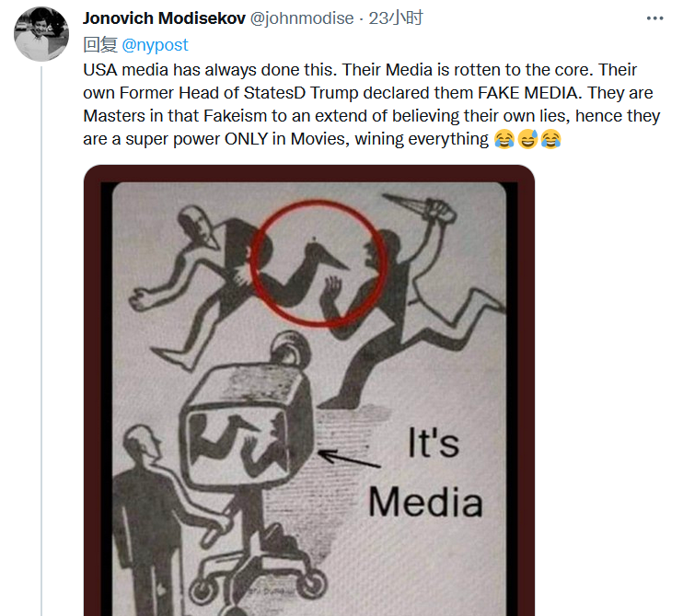The image size is (683, 616).
Task: Open the tweet's more options ellipsis
Action: click(654, 17)
